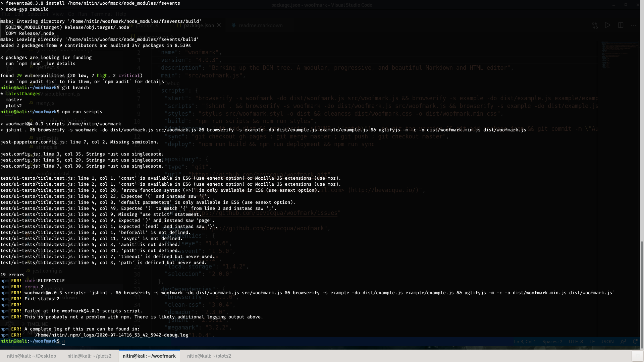Click the notifications bell in status bar
The height and width of the screenshot is (362, 644).
point(635,342)
